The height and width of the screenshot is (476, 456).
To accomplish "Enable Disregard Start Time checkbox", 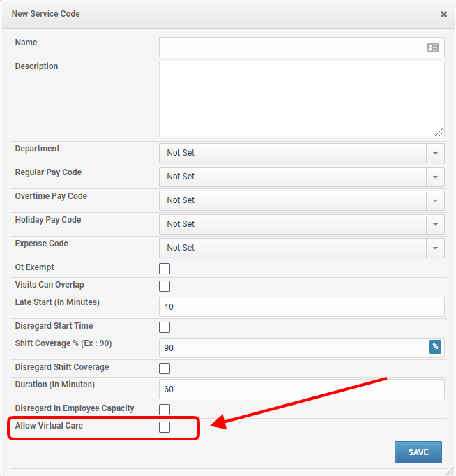I will [x=165, y=327].
